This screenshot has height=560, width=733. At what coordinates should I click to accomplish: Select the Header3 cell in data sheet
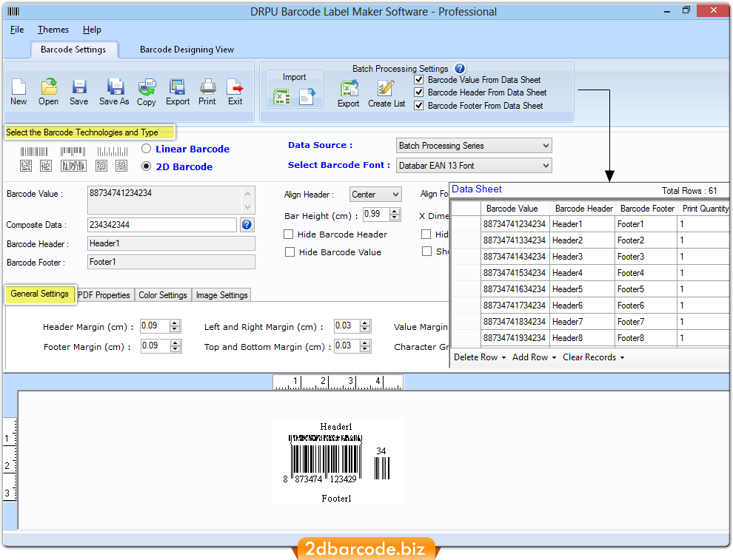pos(583,257)
